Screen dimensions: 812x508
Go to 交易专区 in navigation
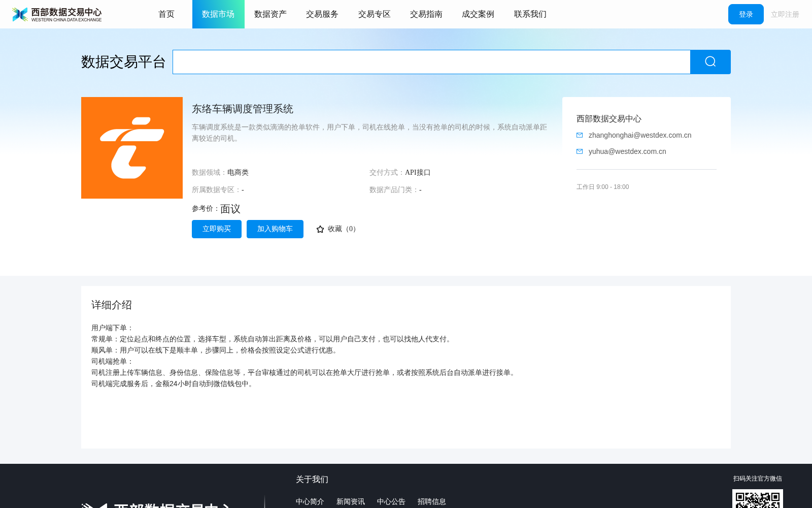coord(375,14)
